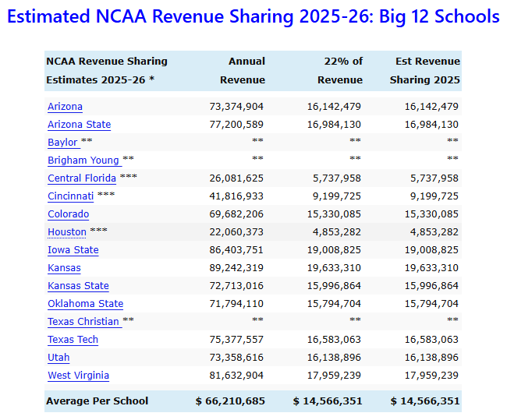Click the Annual Revenue column header
Screen dimensions: 507x420
tap(243, 70)
